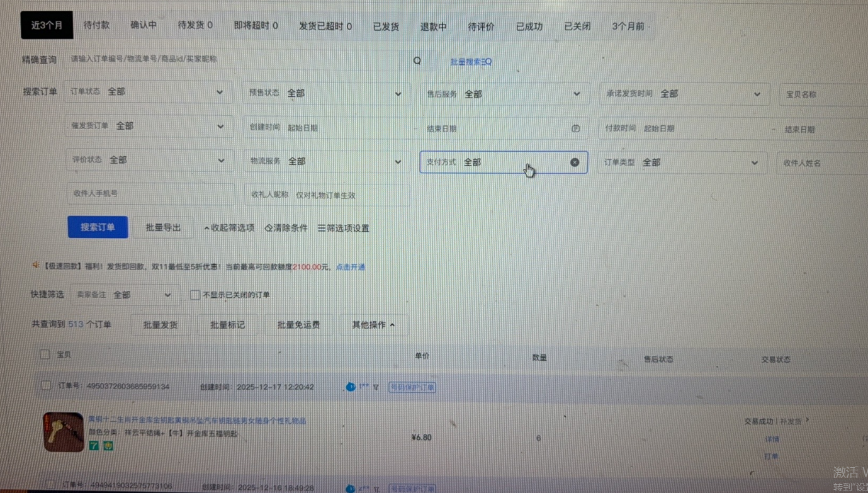Focus the 收件人手机号 input field
868x493 pixels.
coord(150,194)
